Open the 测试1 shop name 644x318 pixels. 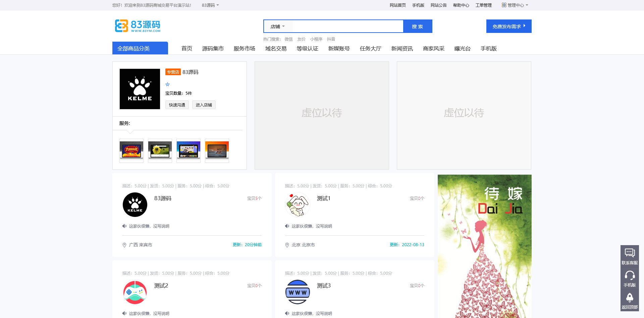324,198
